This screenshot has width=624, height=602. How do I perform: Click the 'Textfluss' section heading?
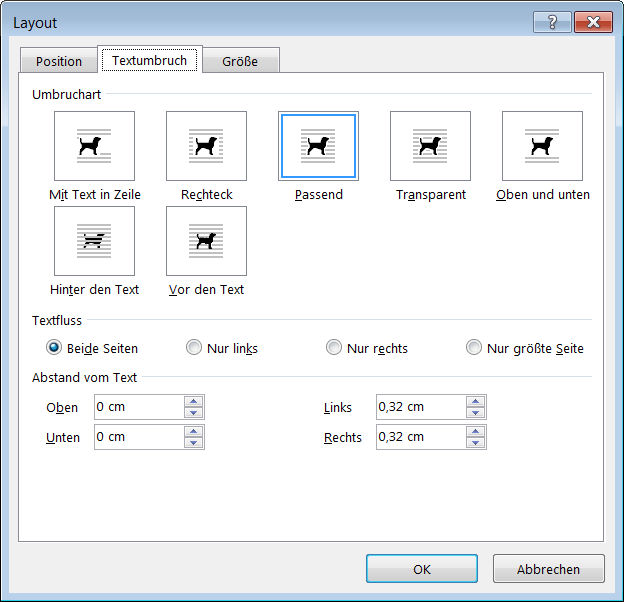57,321
